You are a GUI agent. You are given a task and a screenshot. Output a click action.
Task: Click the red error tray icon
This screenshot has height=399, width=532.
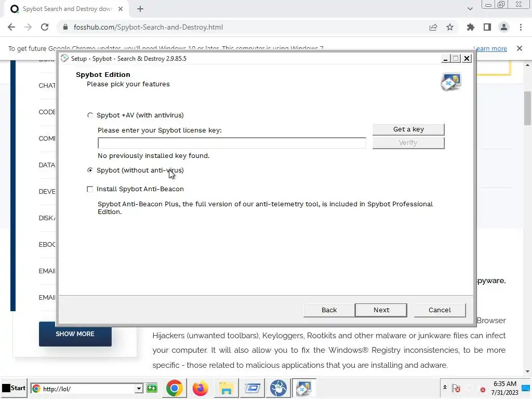coord(483,390)
